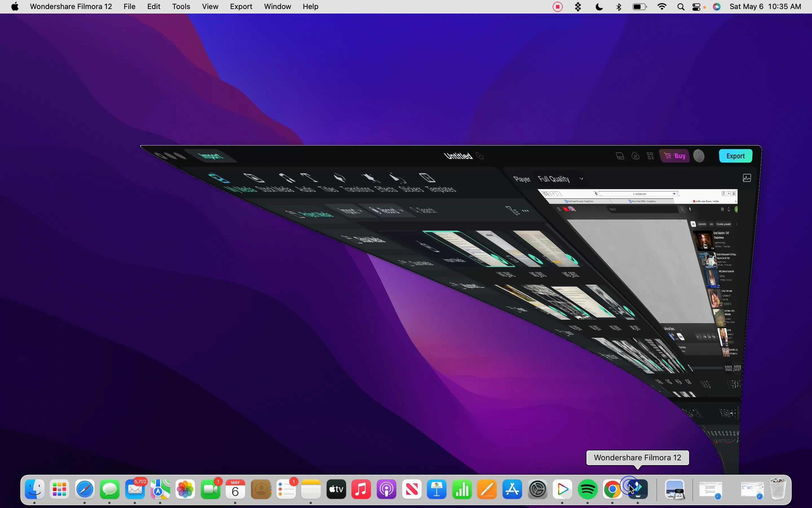This screenshot has height=508, width=812.
Task: Open the File menu
Action: pos(129,7)
